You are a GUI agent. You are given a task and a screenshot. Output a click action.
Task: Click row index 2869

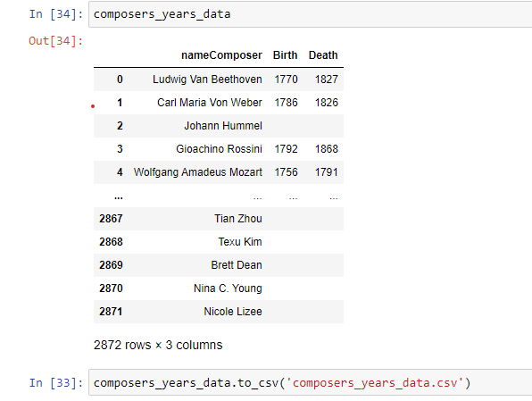[x=111, y=265]
